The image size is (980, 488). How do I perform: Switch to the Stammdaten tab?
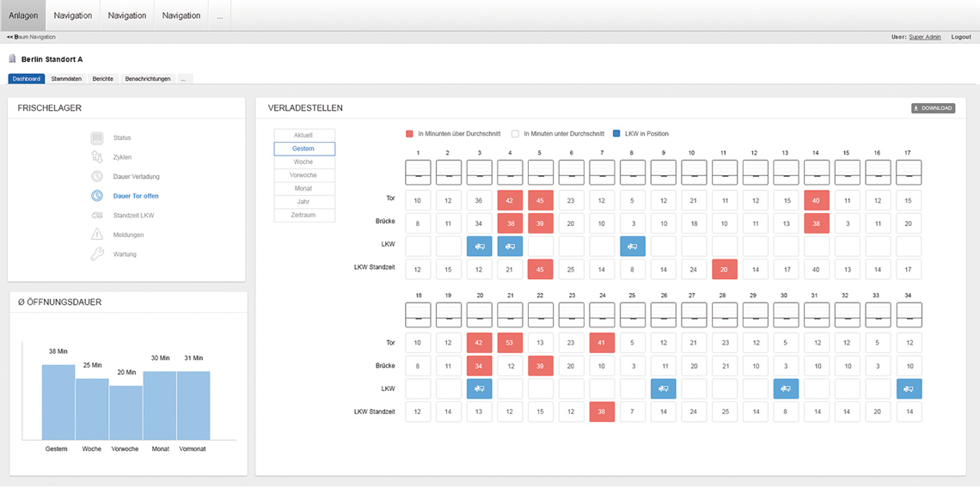(66, 79)
